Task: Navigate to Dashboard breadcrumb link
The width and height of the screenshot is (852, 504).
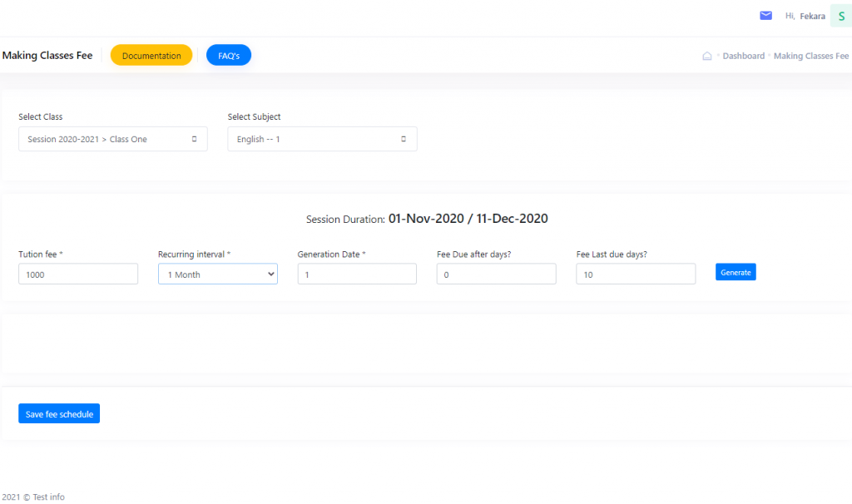Action: coord(743,57)
